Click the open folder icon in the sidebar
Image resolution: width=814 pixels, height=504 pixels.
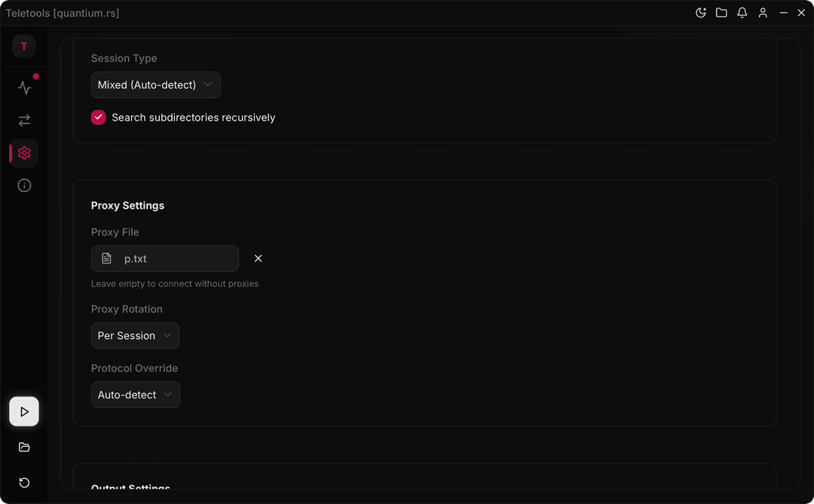tap(24, 447)
